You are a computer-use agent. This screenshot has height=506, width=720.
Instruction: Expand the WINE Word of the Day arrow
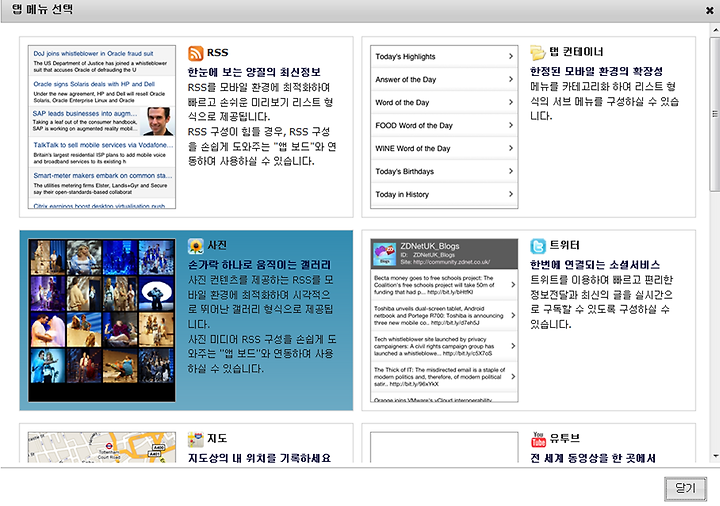(x=511, y=148)
